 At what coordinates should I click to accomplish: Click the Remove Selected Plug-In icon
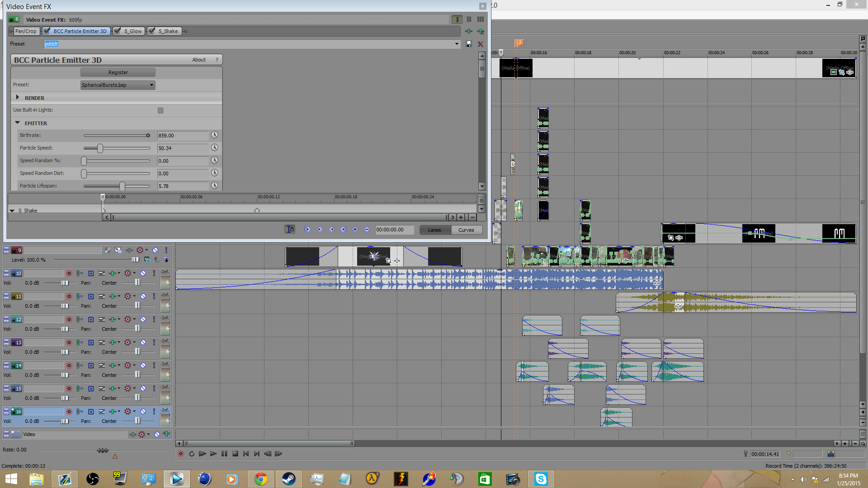click(481, 31)
